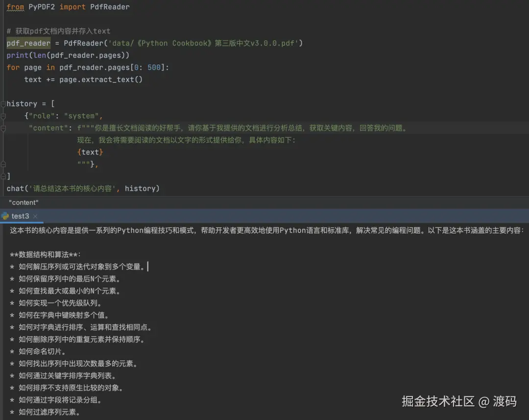Click the PdfReader name in import statement
The image size is (529, 420).
point(110,7)
